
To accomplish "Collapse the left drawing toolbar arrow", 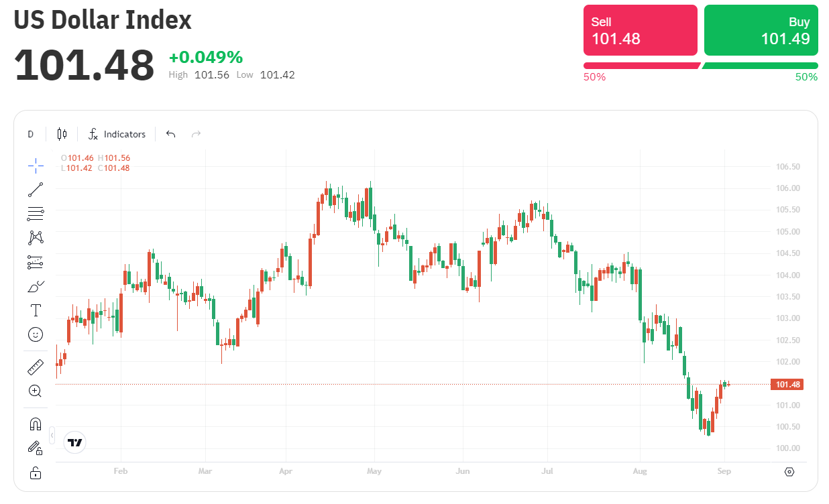I will coord(52,436).
